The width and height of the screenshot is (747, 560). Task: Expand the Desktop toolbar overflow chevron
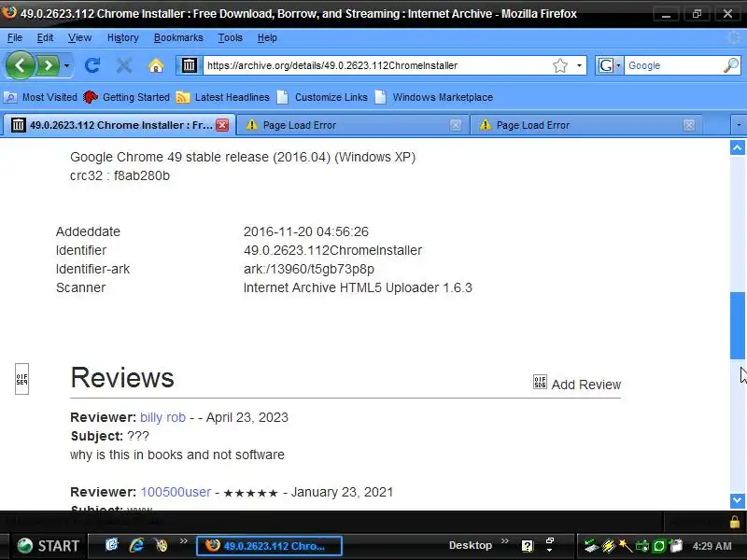click(x=505, y=541)
